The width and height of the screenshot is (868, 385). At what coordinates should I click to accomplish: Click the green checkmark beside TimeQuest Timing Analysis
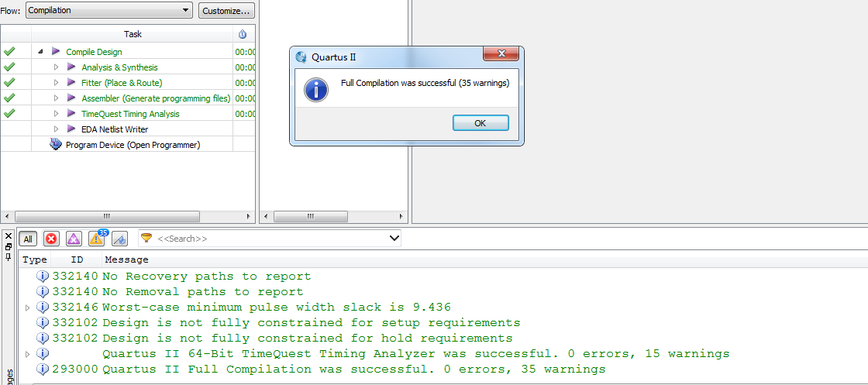click(x=9, y=113)
